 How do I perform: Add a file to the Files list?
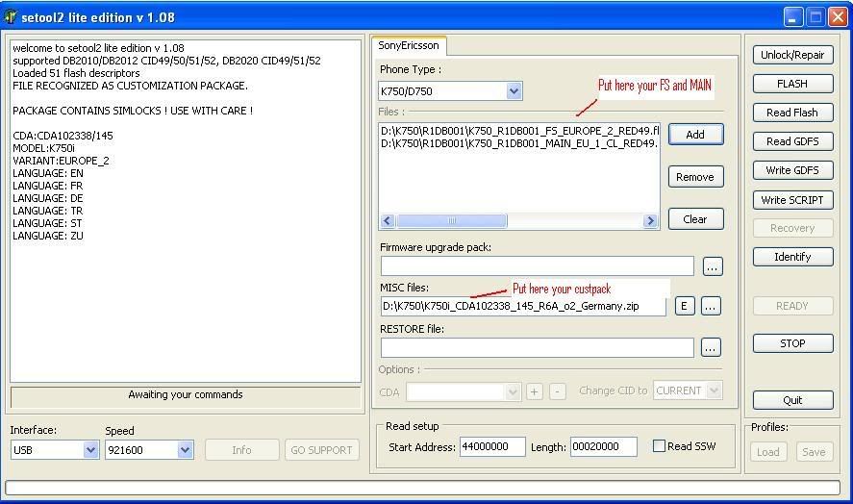[696, 135]
